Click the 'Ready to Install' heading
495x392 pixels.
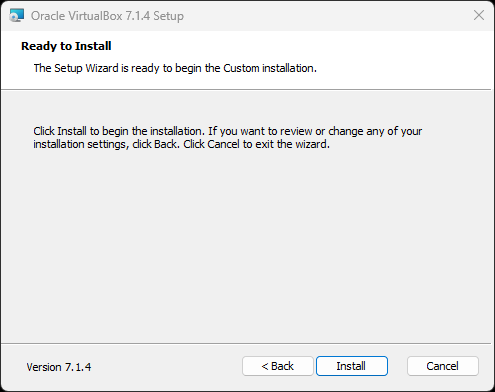(x=66, y=46)
